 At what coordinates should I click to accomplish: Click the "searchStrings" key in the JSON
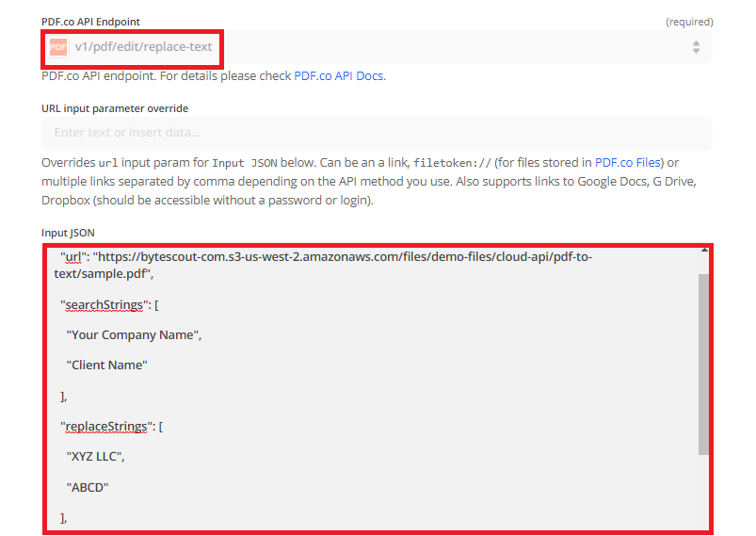click(105, 305)
